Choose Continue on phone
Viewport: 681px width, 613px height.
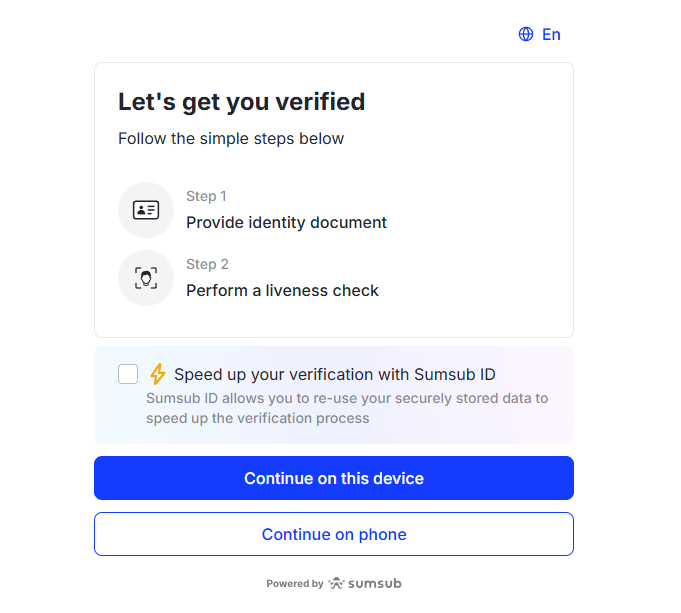tap(334, 534)
